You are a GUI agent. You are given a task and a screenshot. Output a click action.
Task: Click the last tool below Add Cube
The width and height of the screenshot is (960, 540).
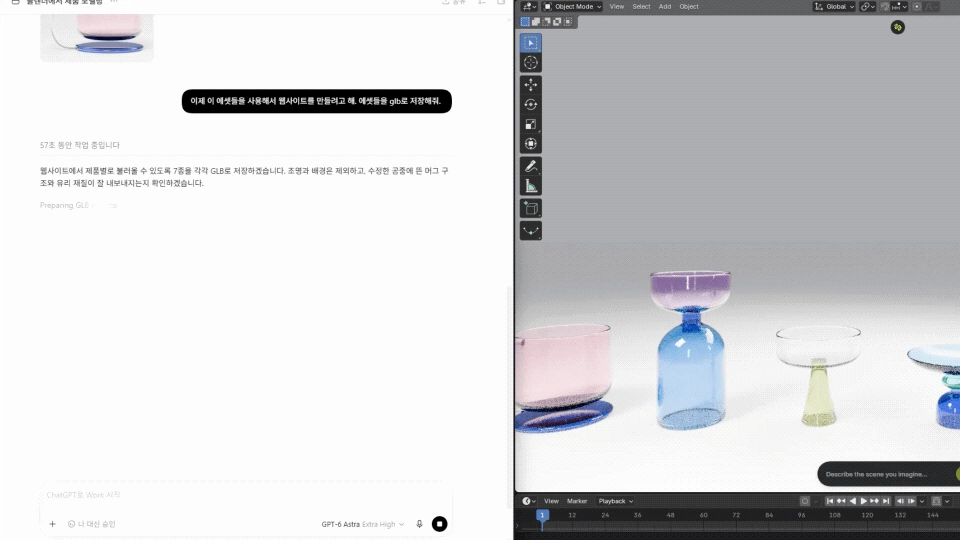[531, 231]
